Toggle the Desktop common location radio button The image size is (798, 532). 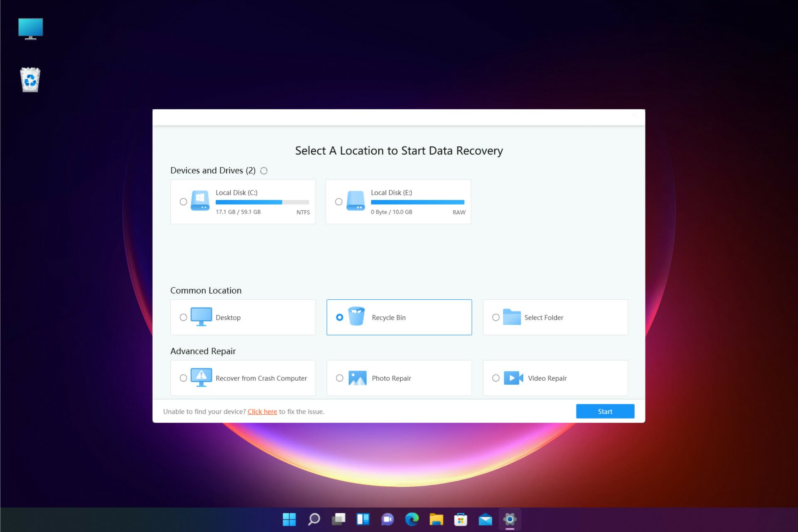tap(183, 317)
